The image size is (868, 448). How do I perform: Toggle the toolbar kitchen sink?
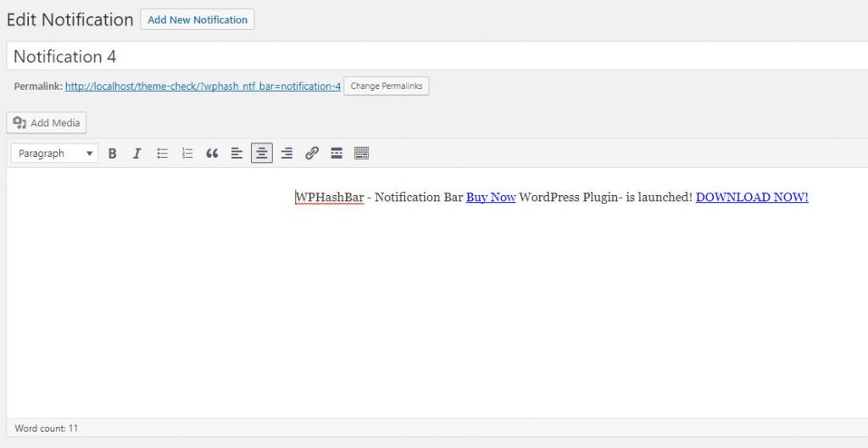click(x=361, y=154)
